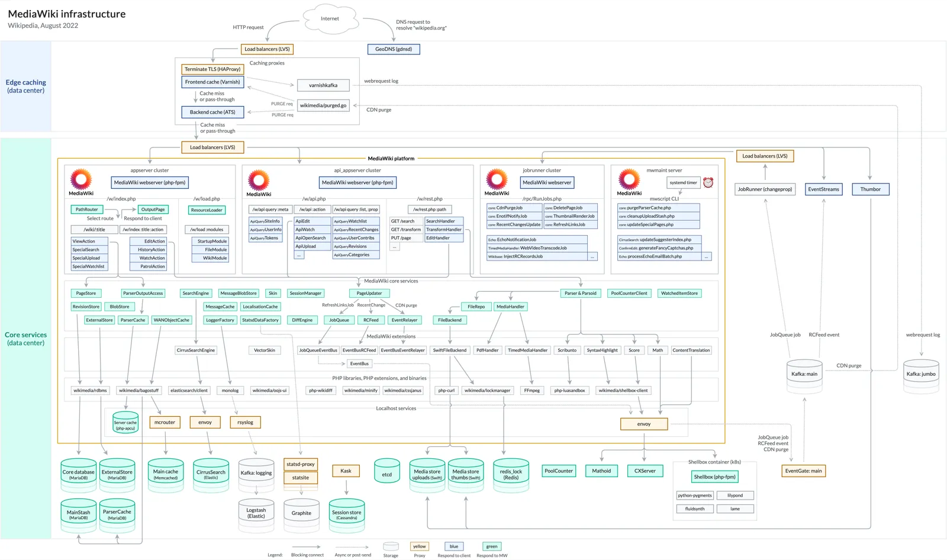
Task: Click the OutputPage box
Action: 153,210
